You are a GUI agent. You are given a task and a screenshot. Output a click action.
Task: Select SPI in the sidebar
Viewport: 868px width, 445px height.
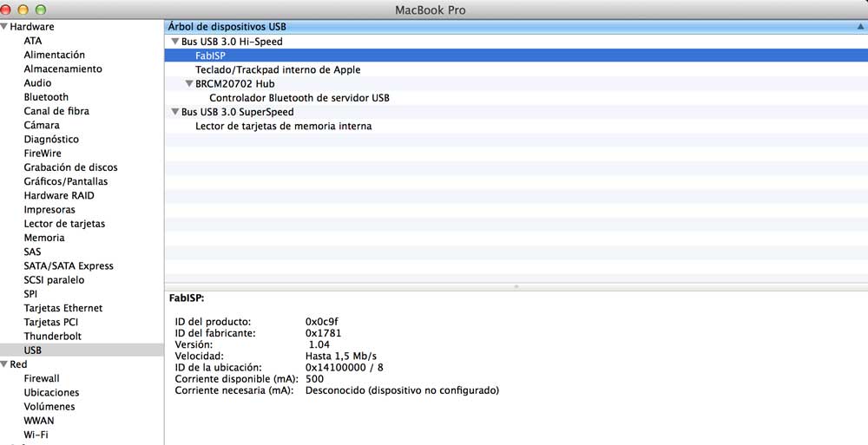(30, 294)
